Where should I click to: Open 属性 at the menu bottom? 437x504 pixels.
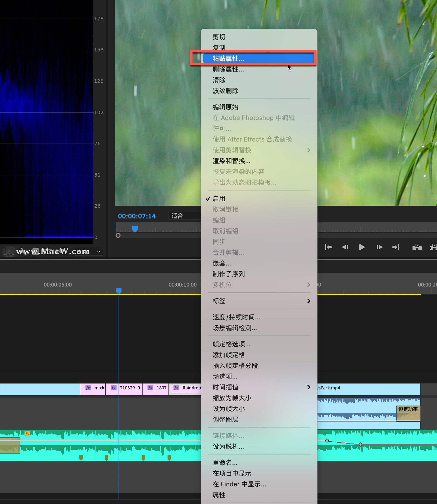259,495
